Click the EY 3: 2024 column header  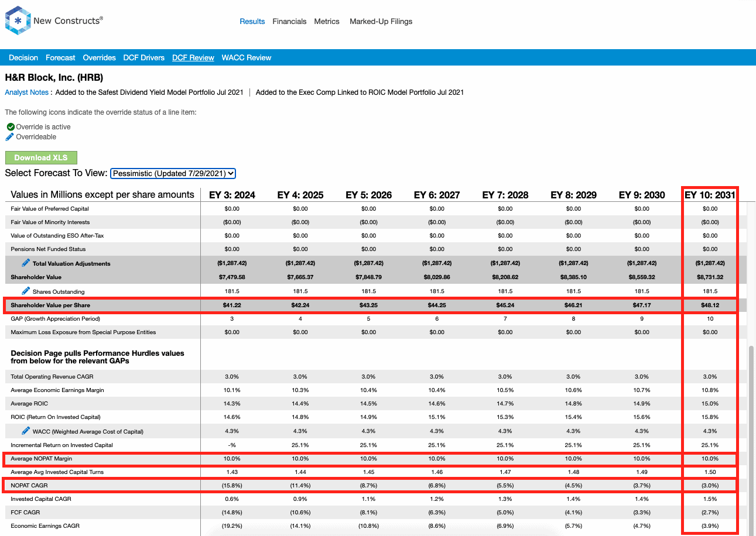[232, 195]
